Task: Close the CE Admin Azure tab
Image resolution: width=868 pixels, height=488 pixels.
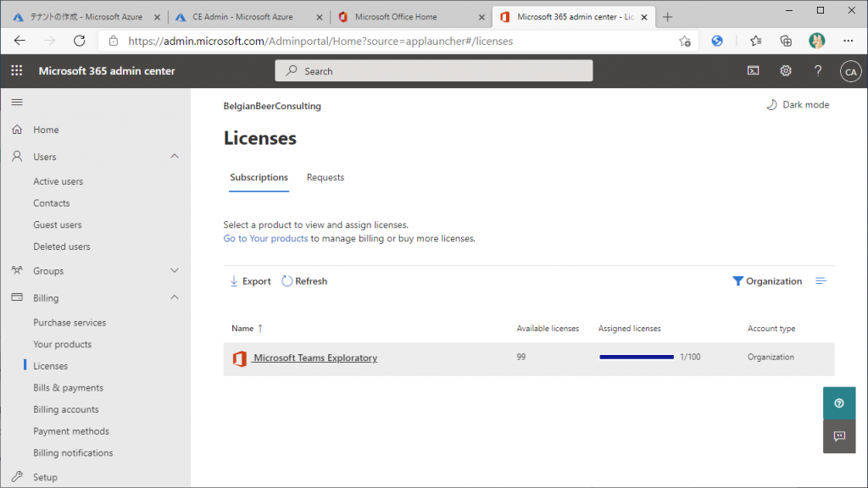Action: (x=320, y=17)
